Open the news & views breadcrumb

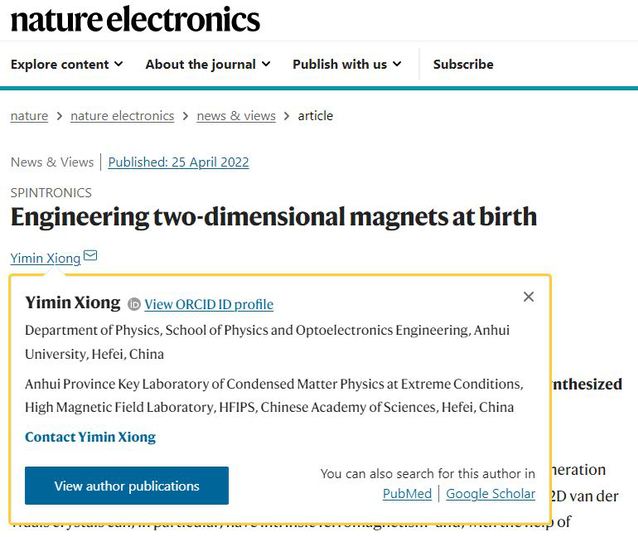click(236, 116)
